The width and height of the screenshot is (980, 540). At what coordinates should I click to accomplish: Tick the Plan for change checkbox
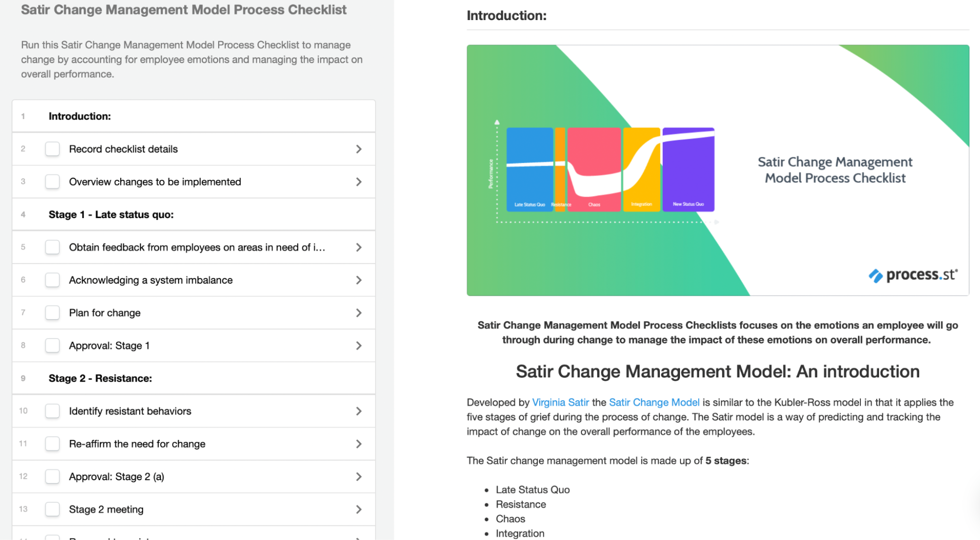(52, 313)
